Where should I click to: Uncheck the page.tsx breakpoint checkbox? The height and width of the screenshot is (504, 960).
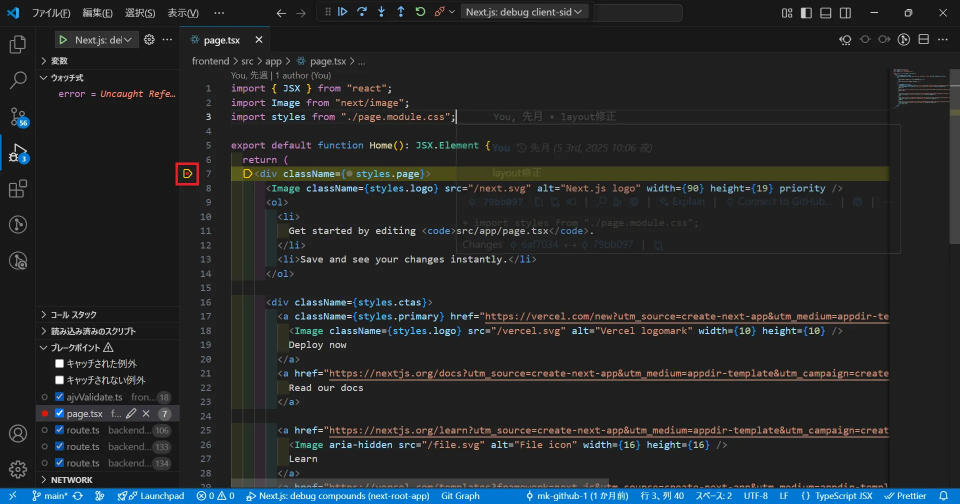(59, 413)
